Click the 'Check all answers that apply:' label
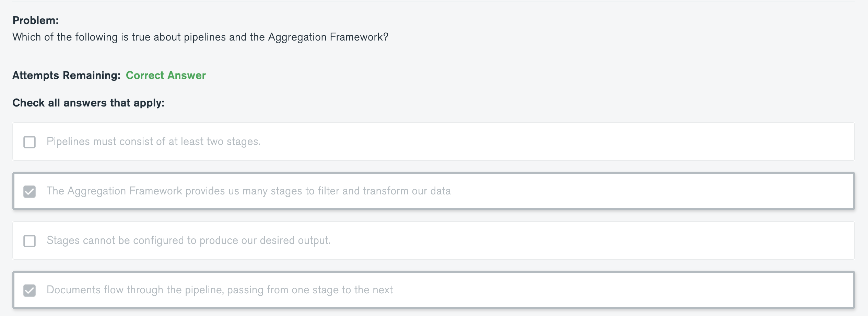This screenshot has width=868, height=316. click(88, 103)
